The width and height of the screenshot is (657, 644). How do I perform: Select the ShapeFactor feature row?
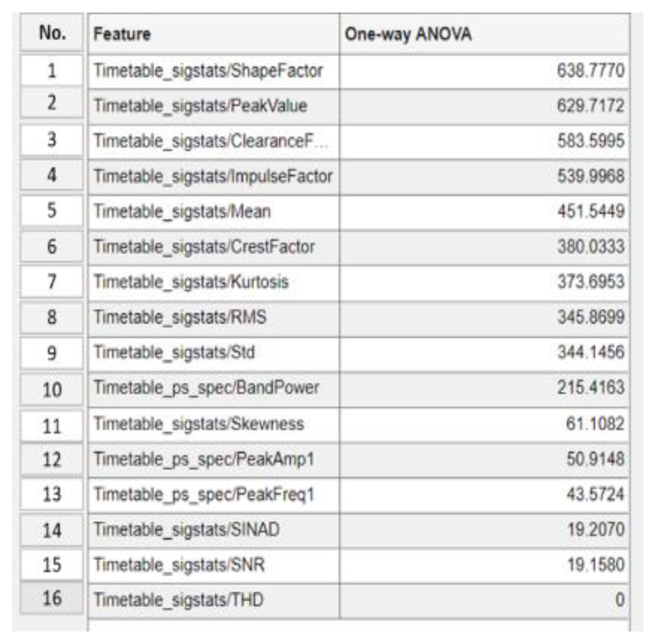tap(208, 71)
